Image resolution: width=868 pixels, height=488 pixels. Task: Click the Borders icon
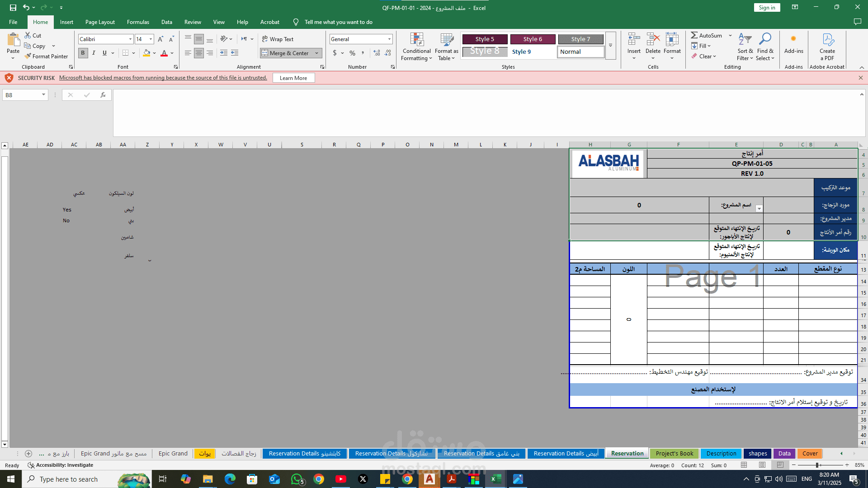pyautogui.click(x=126, y=53)
